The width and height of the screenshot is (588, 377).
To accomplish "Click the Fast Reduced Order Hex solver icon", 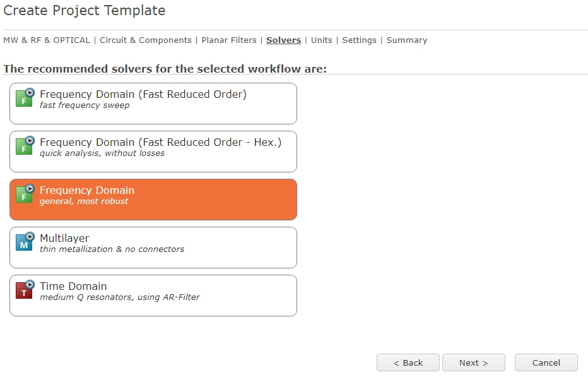I will [x=25, y=146].
